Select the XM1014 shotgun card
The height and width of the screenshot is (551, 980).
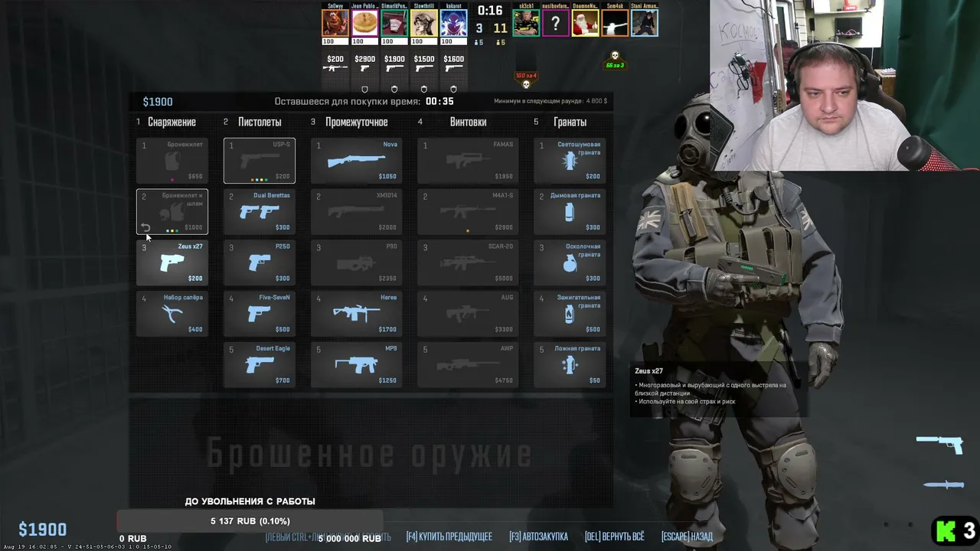click(357, 212)
